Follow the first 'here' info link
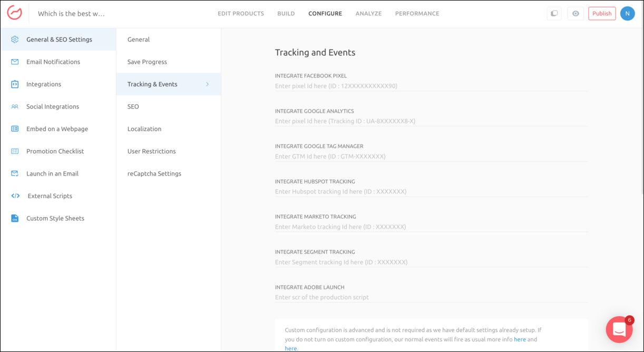644x352 pixels. (x=520, y=339)
